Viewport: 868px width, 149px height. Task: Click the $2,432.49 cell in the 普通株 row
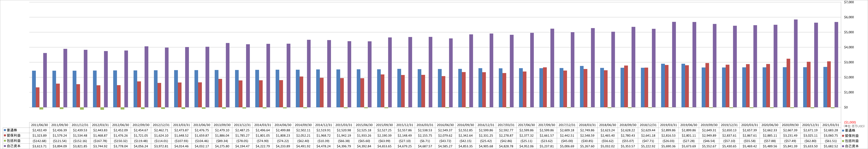point(40,130)
